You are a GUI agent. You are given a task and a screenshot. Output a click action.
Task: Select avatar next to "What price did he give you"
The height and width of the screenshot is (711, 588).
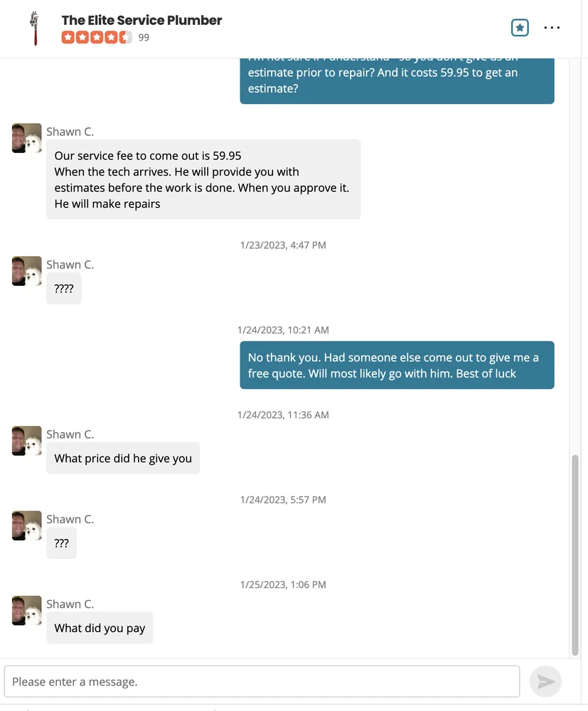pyautogui.click(x=26, y=441)
